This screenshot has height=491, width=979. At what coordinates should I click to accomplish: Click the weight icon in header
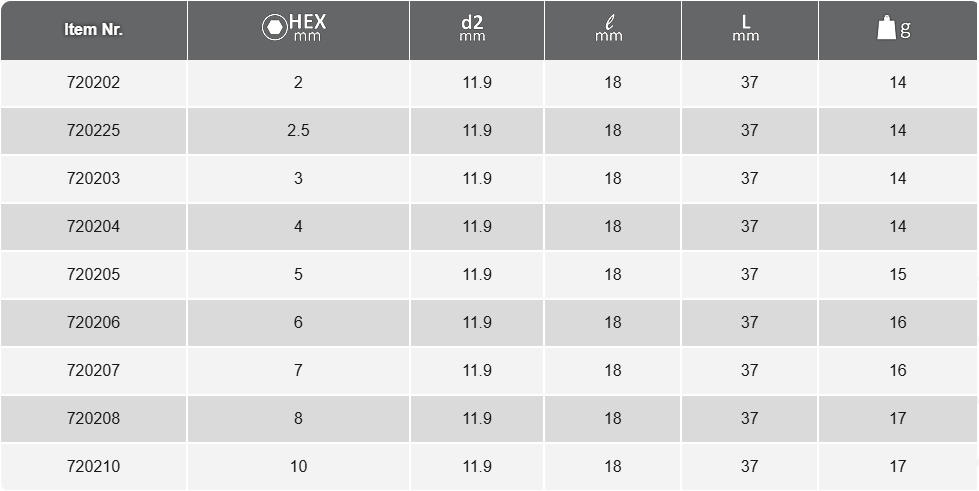click(886, 29)
